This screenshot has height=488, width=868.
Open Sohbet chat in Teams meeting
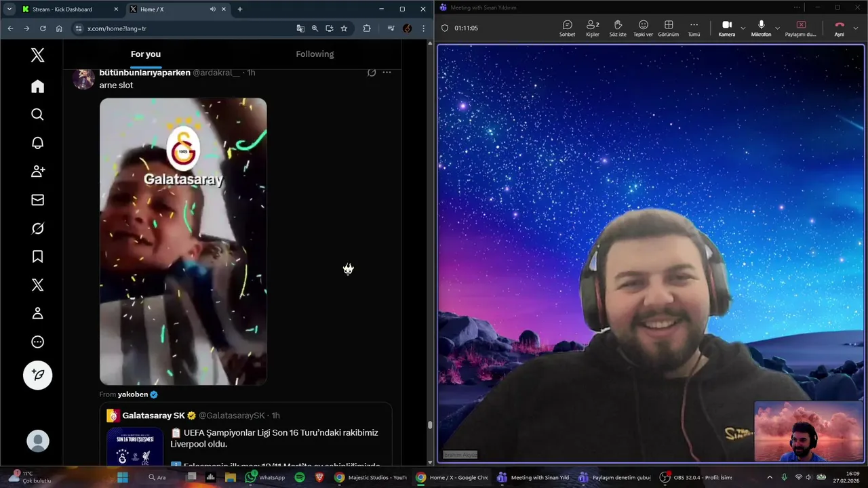click(567, 28)
